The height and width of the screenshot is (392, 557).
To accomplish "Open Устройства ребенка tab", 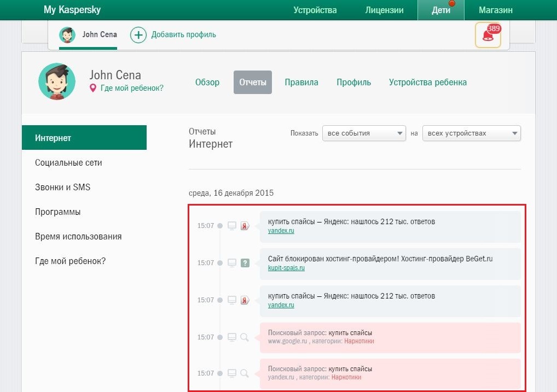I will click(428, 83).
